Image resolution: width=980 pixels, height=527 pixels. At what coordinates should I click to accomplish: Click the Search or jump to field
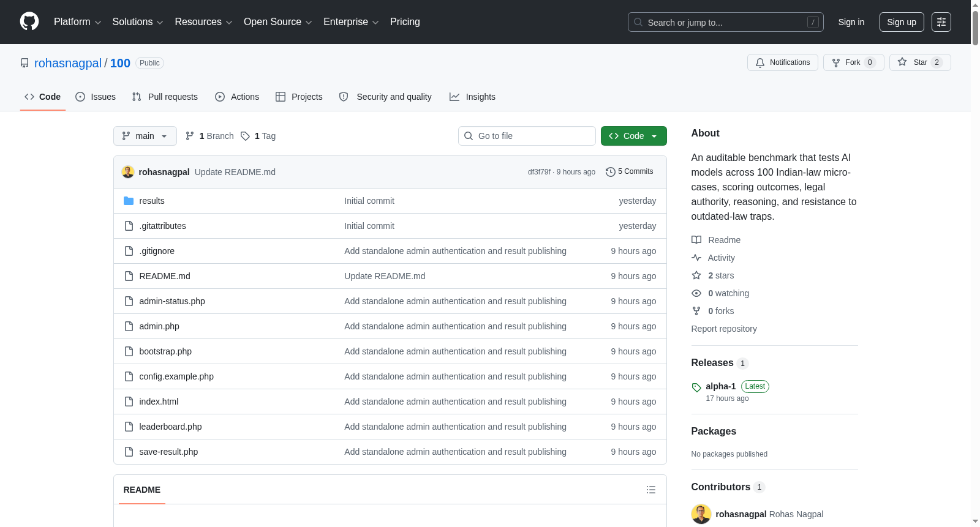(x=726, y=22)
